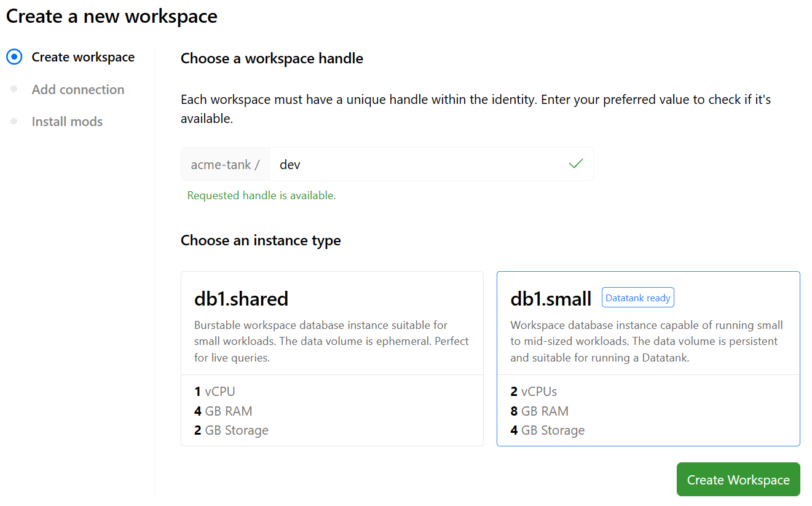Click the db1.small description text

coord(647,341)
